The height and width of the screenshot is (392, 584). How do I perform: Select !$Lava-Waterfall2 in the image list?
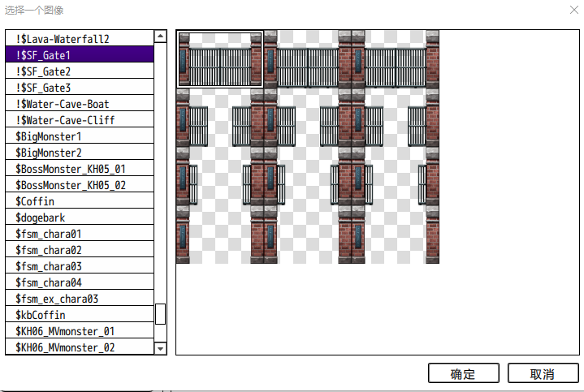point(80,38)
